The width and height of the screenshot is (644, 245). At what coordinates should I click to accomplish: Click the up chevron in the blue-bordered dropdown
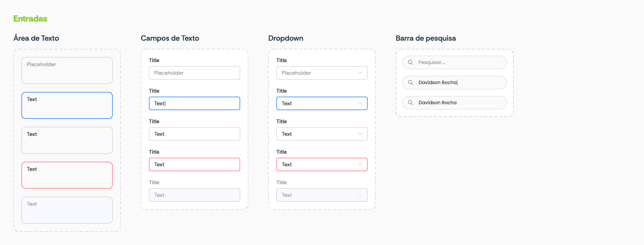(x=360, y=103)
